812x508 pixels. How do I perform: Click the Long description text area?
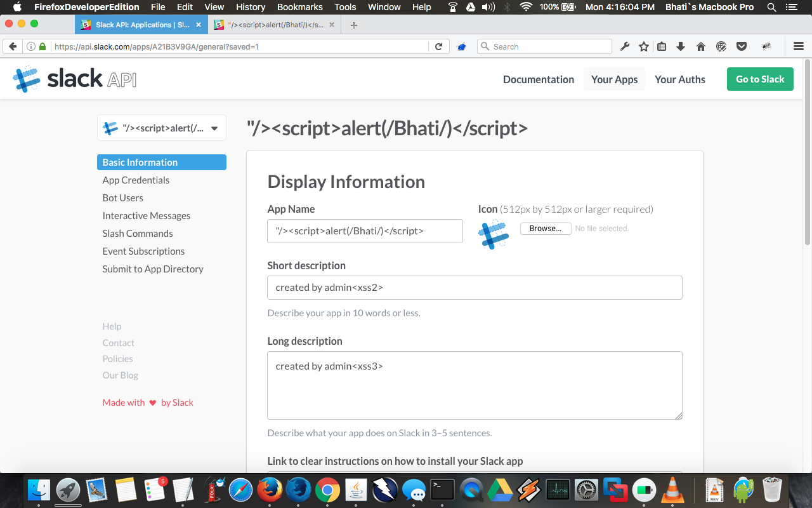[x=475, y=385]
